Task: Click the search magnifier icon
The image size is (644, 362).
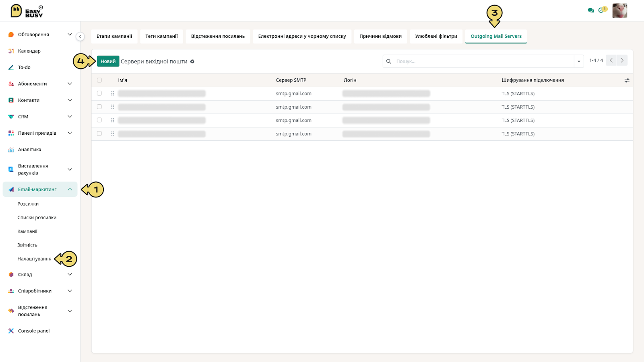Action: click(x=389, y=62)
